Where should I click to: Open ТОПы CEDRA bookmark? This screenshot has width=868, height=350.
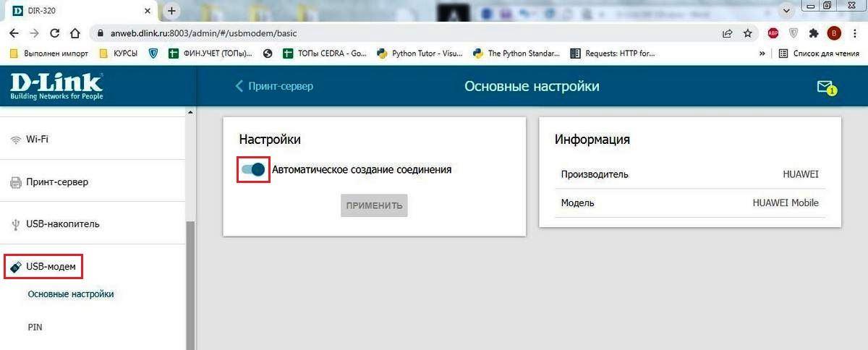tap(325, 53)
